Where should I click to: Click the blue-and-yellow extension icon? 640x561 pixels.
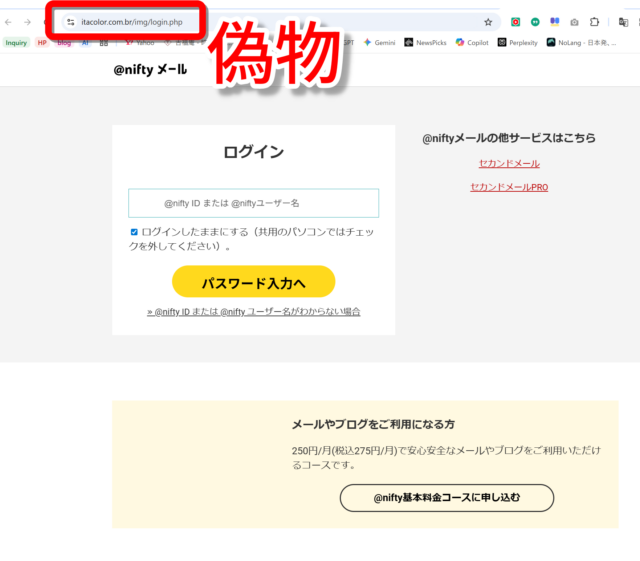coord(555,22)
